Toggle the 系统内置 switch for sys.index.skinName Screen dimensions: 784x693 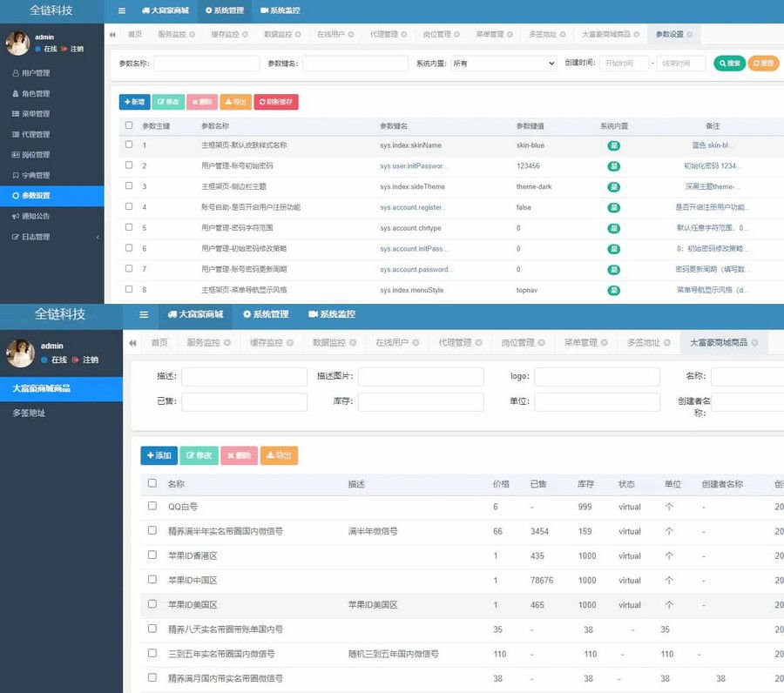click(x=614, y=145)
